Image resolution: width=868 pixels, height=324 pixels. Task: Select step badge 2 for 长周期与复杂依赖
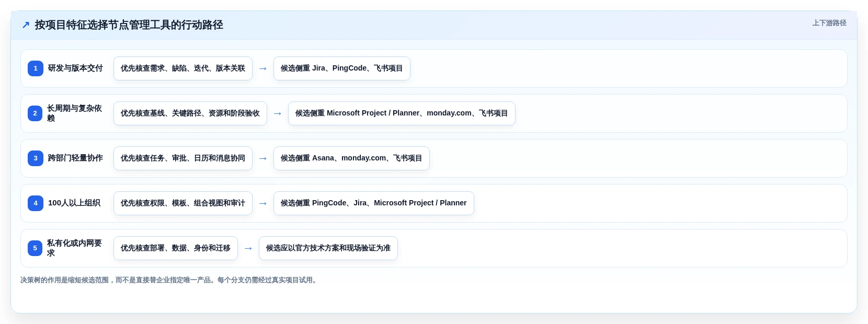click(x=35, y=113)
